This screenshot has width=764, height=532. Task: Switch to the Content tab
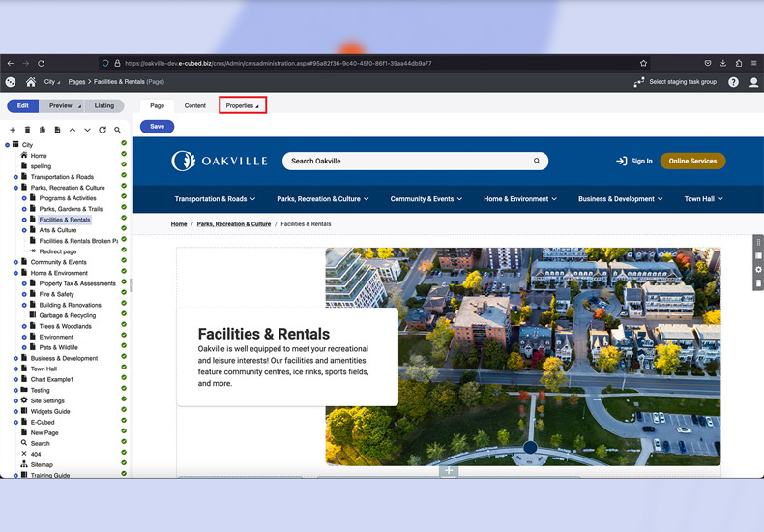tap(195, 105)
